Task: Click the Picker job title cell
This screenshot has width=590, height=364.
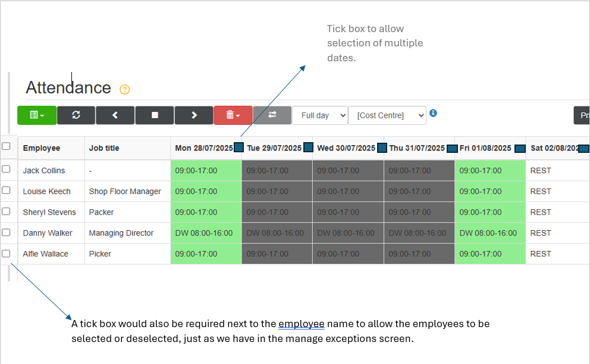Action: click(x=127, y=254)
